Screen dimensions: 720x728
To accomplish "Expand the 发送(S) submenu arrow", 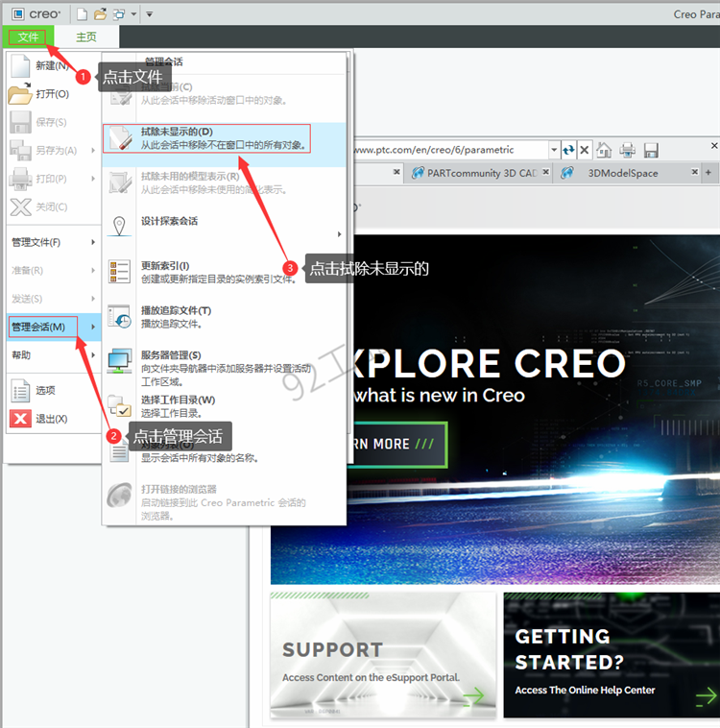I will (93, 299).
